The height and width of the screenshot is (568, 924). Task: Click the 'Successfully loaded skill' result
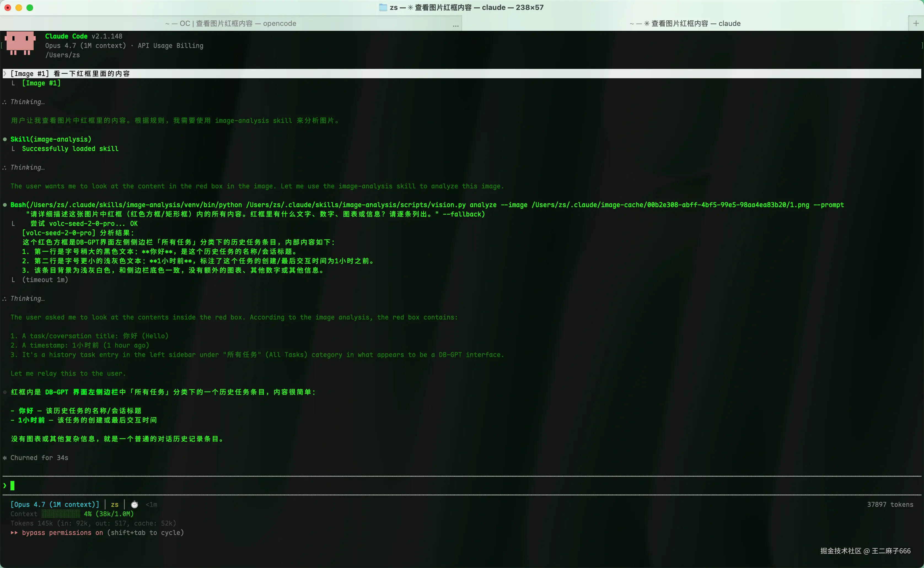coord(70,149)
